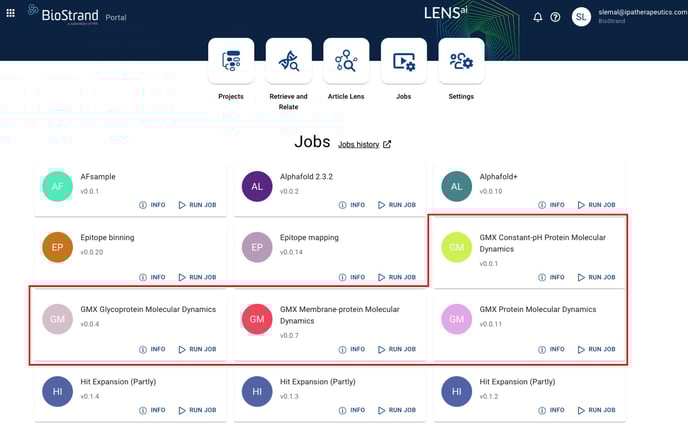Screen dimensions: 688x428
Task: Click the Alphafold 2.3.2 AL avatar
Action: point(257,186)
